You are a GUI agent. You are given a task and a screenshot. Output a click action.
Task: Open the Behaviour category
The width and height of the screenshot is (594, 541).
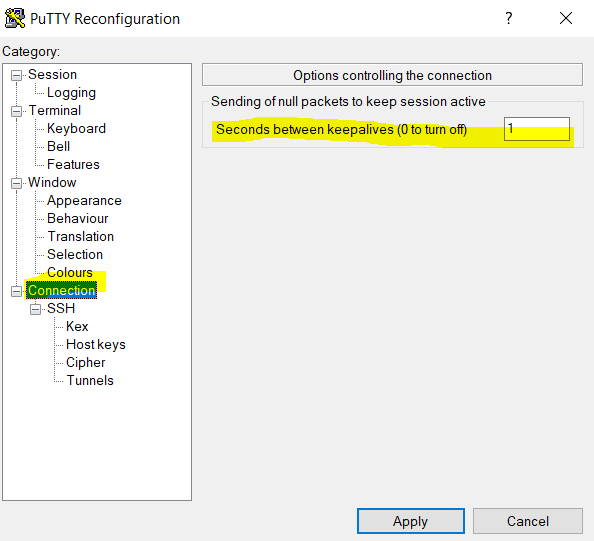click(78, 219)
